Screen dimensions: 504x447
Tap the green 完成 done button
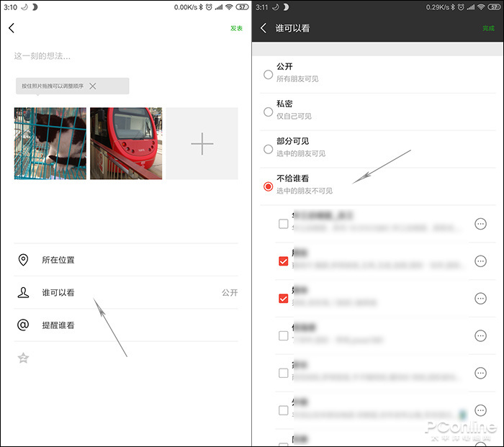(488, 28)
